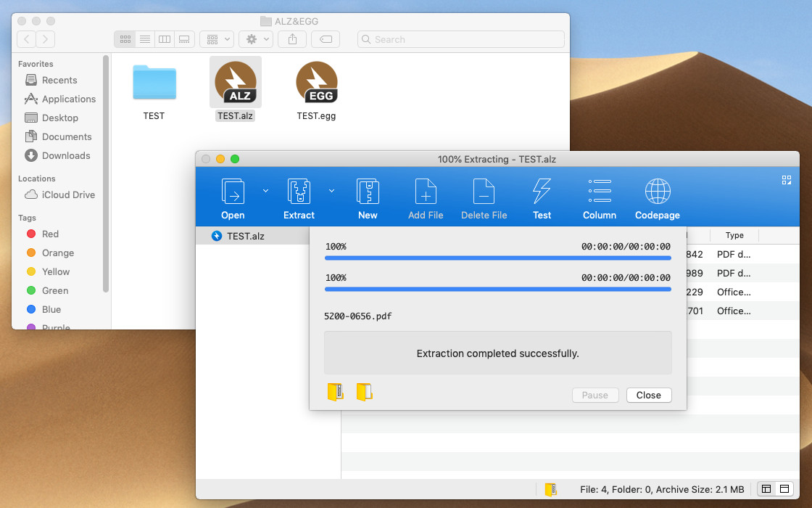Switch to two-pane layout in the status bar
The image size is (812, 508).
coord(784,489)
